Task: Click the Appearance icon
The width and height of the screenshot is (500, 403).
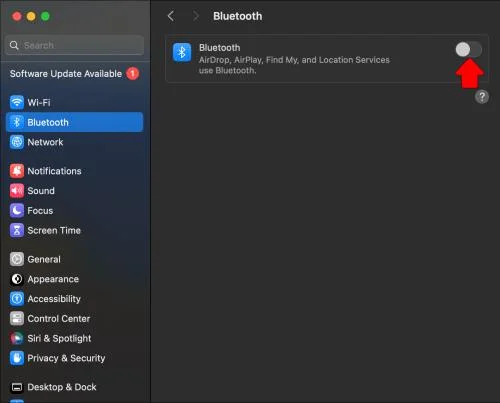Action: pos(17,279)
